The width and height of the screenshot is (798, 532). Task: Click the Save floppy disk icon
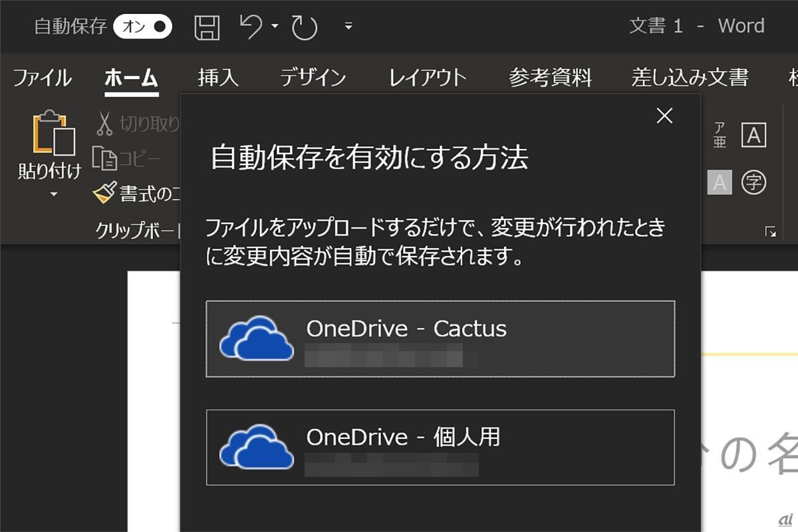pos(207,27)
